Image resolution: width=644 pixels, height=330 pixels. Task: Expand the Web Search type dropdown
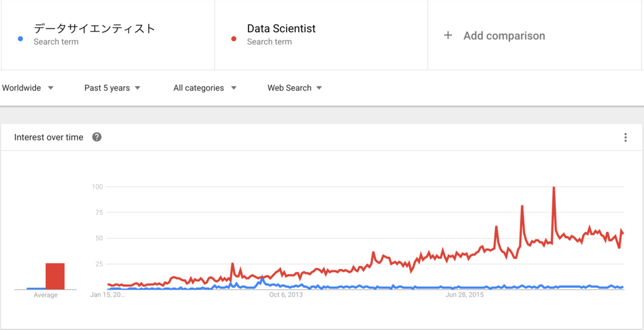294,88
